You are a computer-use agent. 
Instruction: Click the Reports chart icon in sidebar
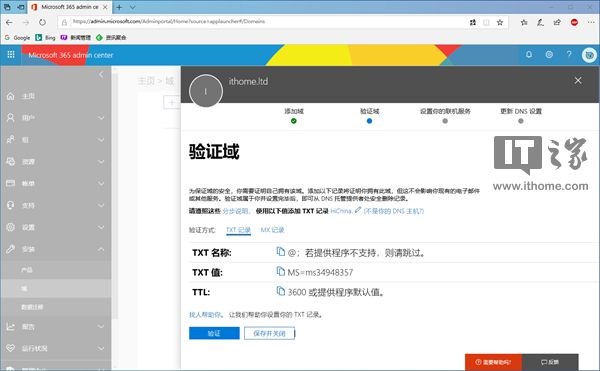11,326
